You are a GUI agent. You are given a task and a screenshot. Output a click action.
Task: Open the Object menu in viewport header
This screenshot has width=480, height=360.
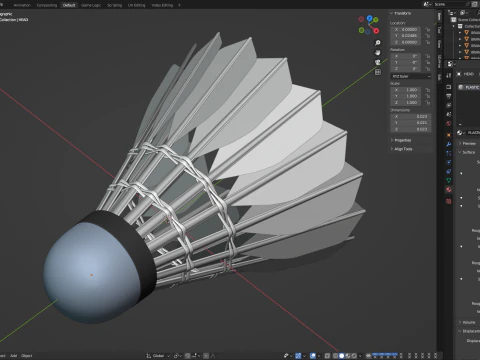pyautogui.click(x=27, y=356)
